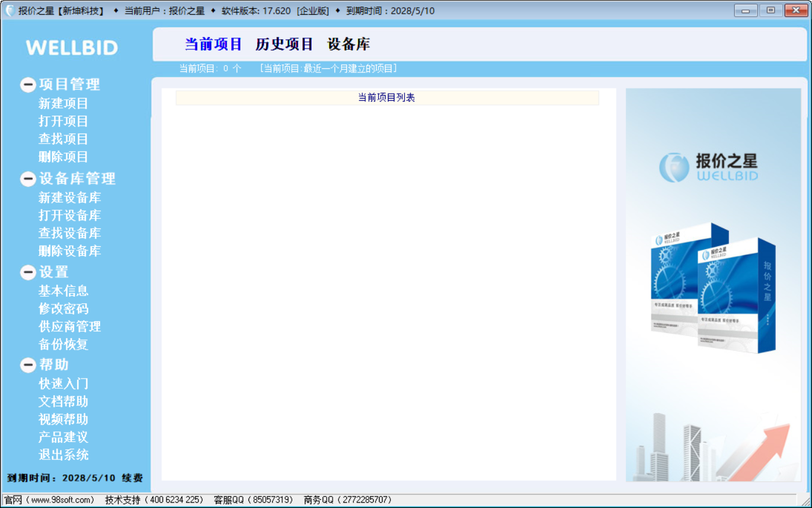Collapse the 项目管理 section

pyautogui.click(x=28, y=85)
